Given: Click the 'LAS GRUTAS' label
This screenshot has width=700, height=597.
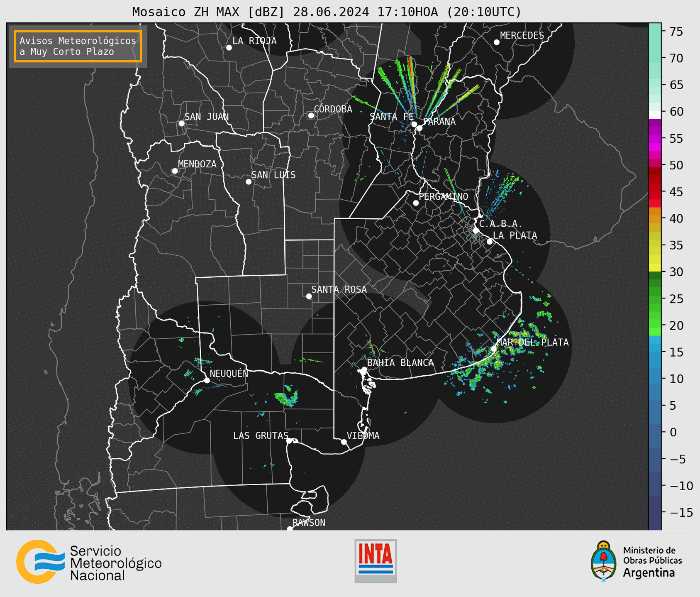Looking at the screenshot, I should tap(261, 436).
